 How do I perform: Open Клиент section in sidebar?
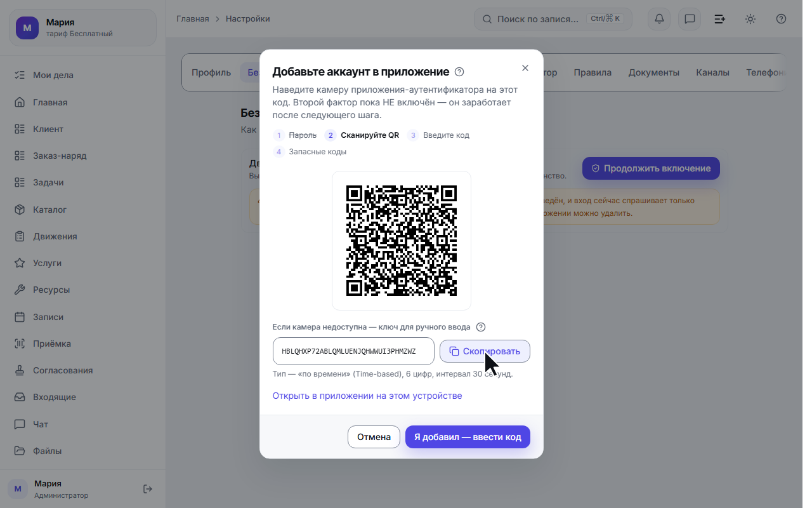[x=82, y=129]
